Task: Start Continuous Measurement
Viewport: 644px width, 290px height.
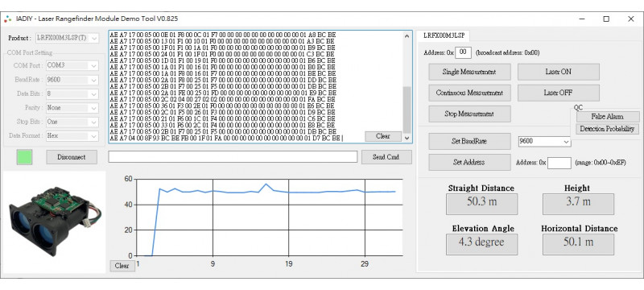Action: (469, 93)
